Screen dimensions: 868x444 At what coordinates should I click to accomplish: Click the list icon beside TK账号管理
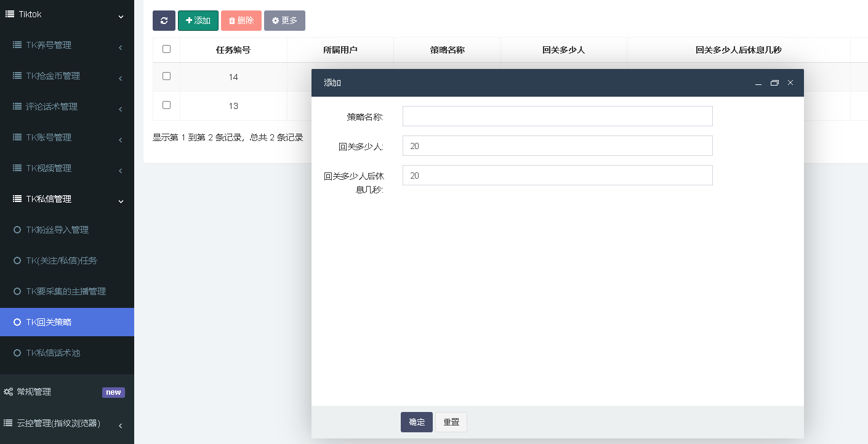tap(17, 137)
